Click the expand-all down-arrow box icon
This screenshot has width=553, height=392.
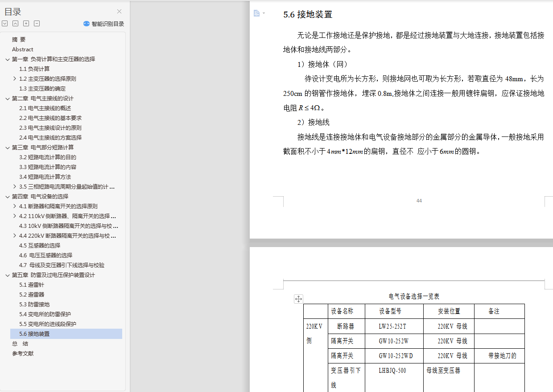click(4, 24)
